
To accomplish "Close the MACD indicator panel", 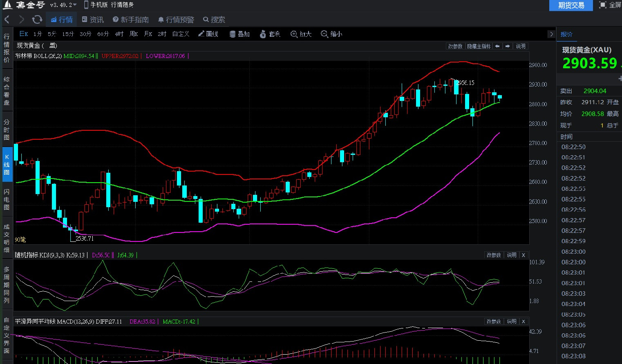I will coord(523,322).
